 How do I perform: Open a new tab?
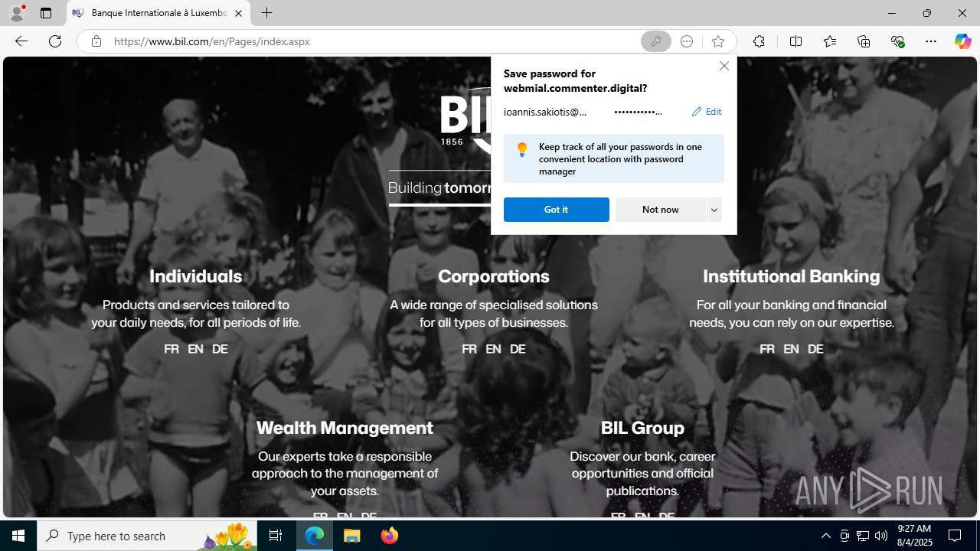266,13
